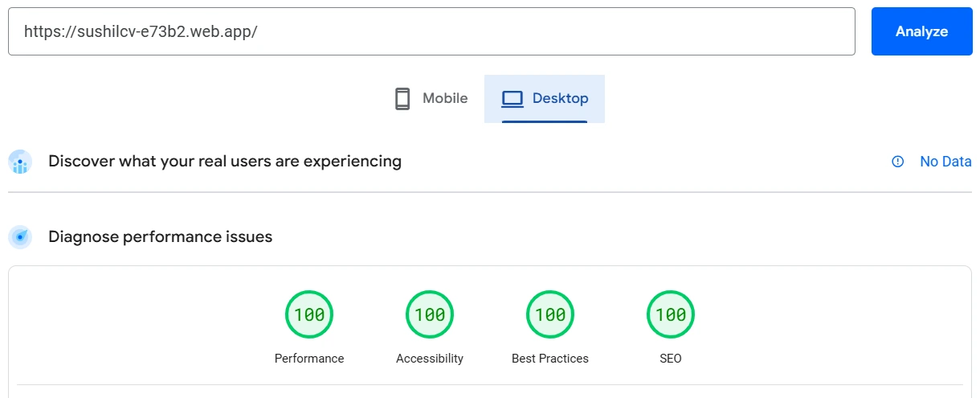980x398 pixels.
Task: Click 'Diagnose performance issues' heading
Action: tap(161, 236)
